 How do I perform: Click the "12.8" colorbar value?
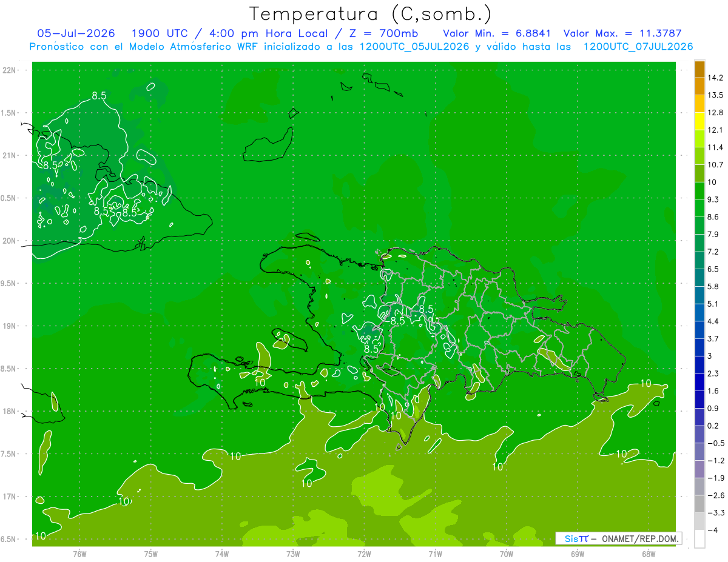[x=715, y=113]
